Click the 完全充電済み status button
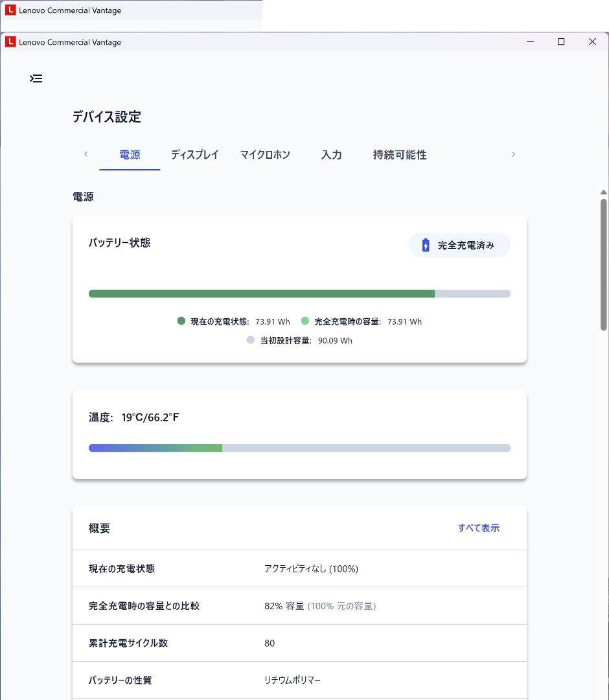609x700 pixels. pyautogui.click(x=459, y=245)
